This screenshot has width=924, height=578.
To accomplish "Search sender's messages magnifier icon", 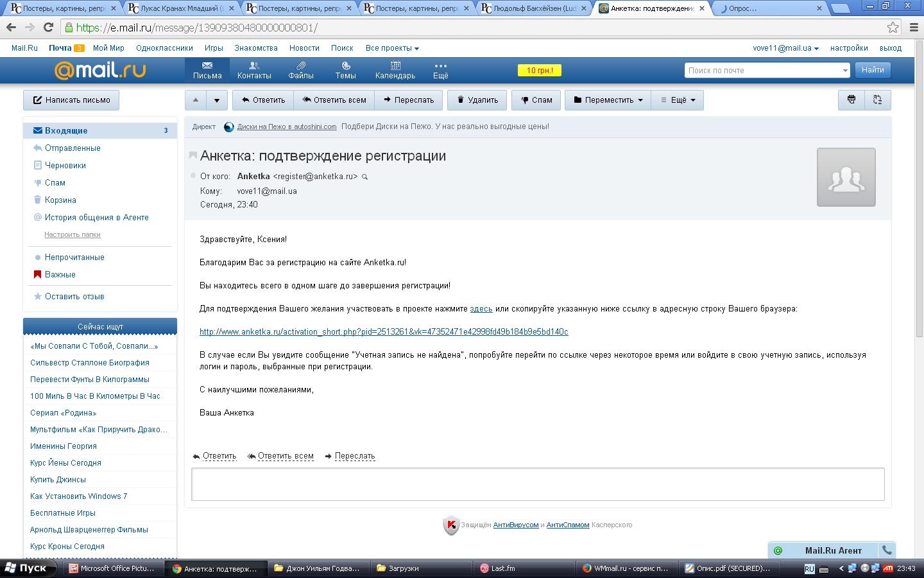I will (x=365, y=177).
